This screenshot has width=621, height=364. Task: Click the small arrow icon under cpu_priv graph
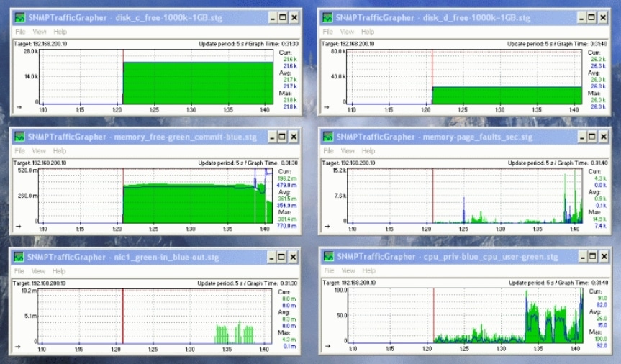point(327,346)
